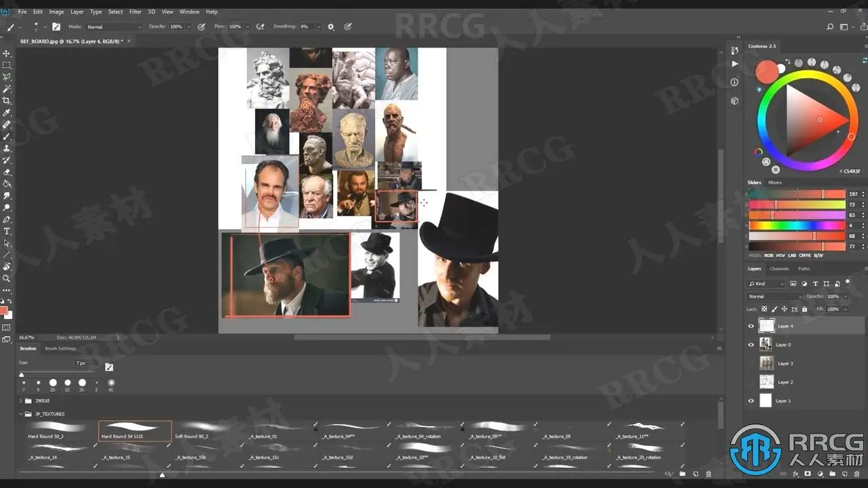The image size is (868, 488).
Task: Create new adjustment layer
Action: point(820,474)
